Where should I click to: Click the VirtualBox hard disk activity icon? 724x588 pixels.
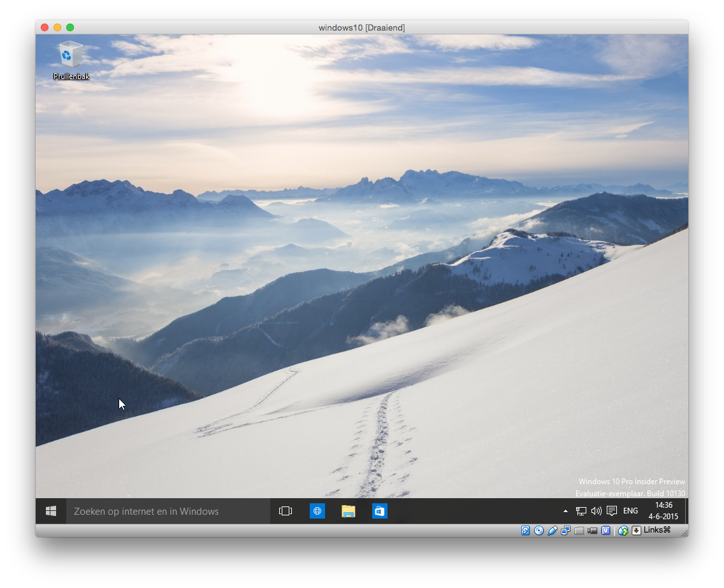526,531
